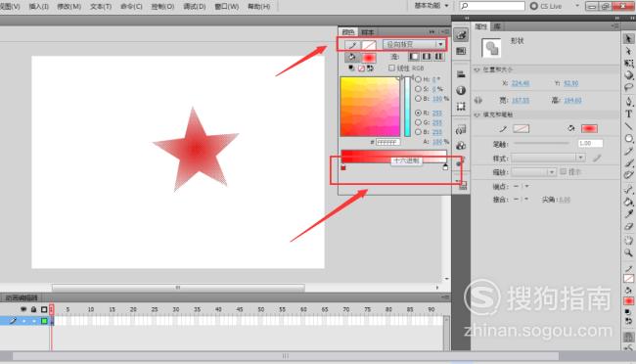Select the R red radio button
This screenshot has height=364, width=636.
pyautogui.click(x=418, y=113)
